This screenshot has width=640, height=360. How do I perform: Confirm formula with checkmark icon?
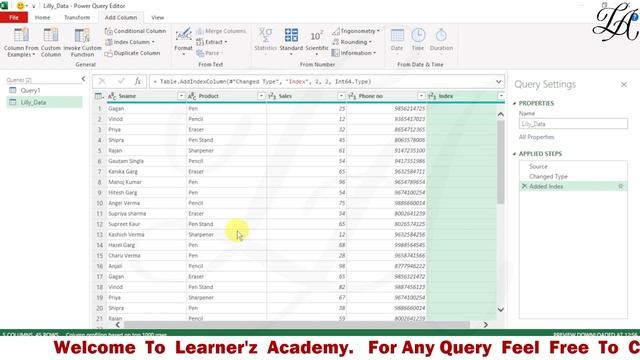(x=121, y=81)
